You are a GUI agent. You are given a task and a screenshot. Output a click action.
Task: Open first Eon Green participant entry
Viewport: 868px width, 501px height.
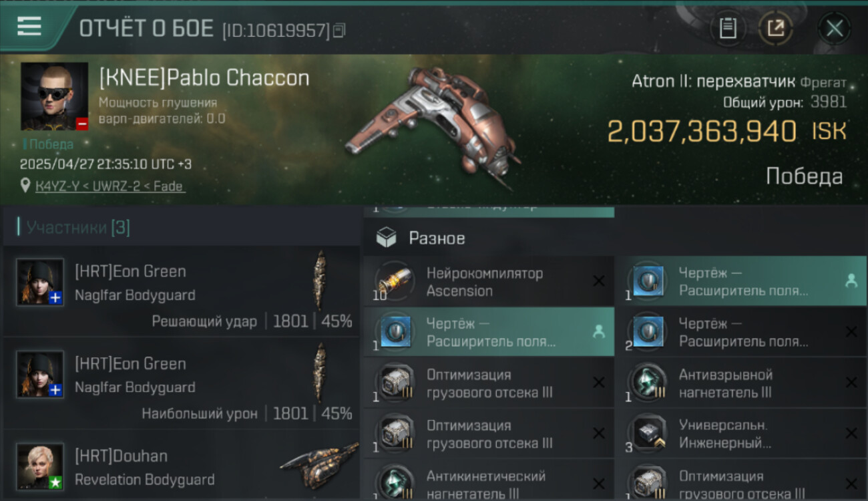pos(181,291)
